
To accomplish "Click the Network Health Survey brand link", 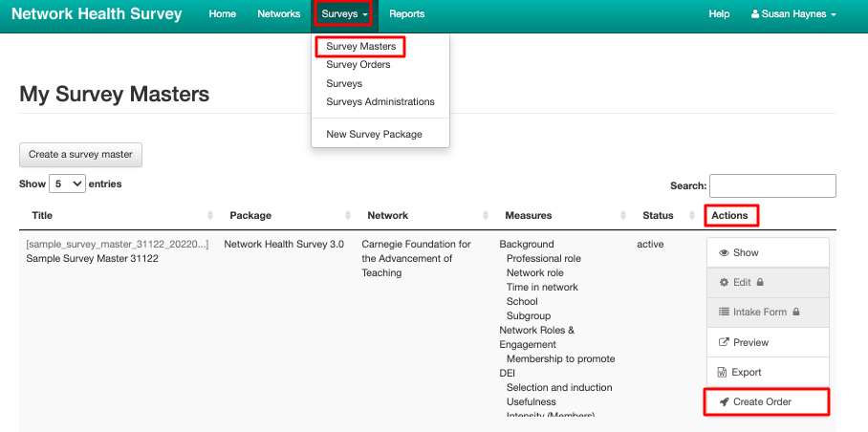I will [x=97, y=14].
